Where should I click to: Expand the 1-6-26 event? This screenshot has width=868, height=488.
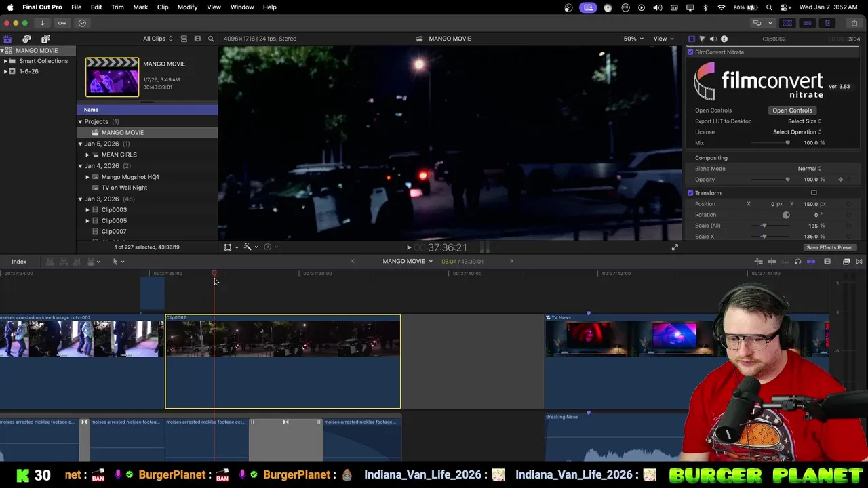(x=5, y=71)
